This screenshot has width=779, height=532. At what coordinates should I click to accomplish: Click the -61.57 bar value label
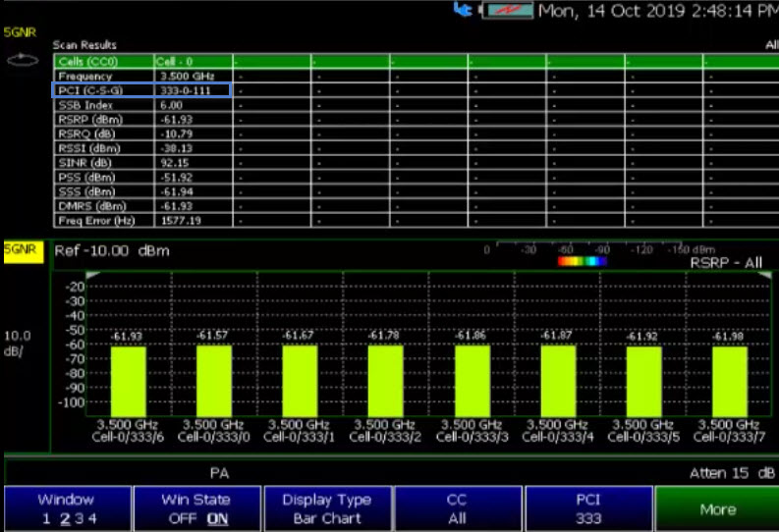tap(212, 336)
